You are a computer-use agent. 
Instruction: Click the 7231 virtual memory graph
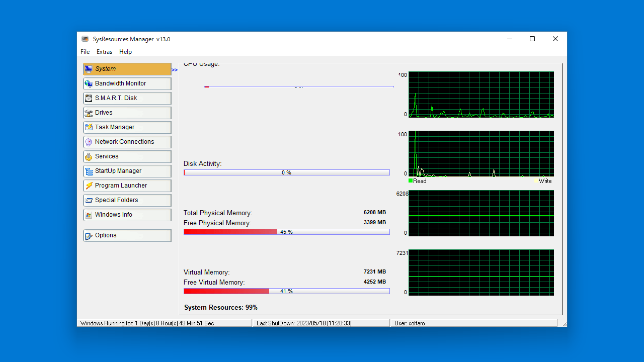(x=481, y=273)
